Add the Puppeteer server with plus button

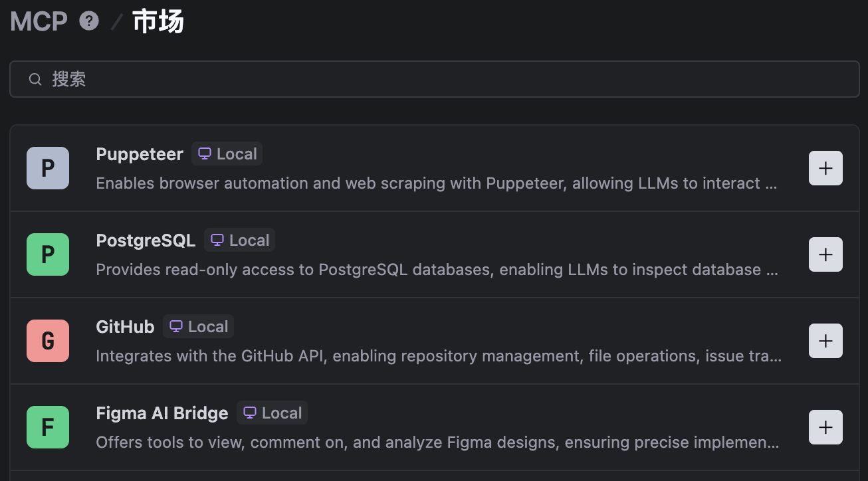tap(825, 168)
